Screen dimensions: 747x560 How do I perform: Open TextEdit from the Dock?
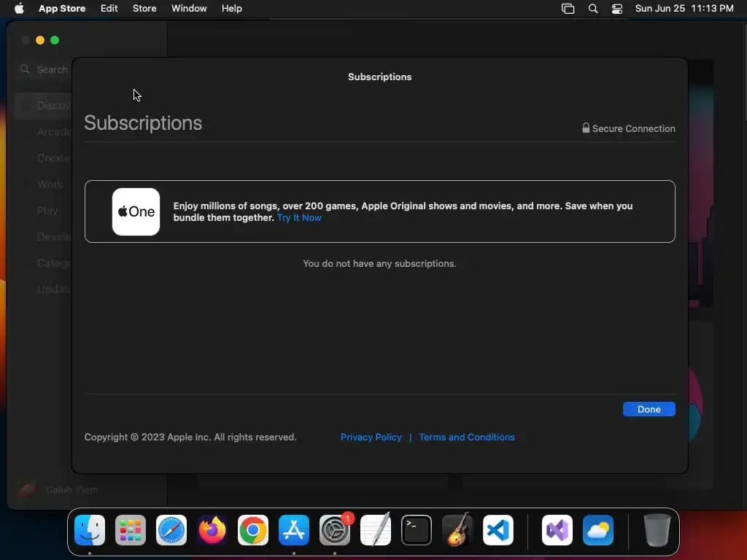(x=376, y=529)
